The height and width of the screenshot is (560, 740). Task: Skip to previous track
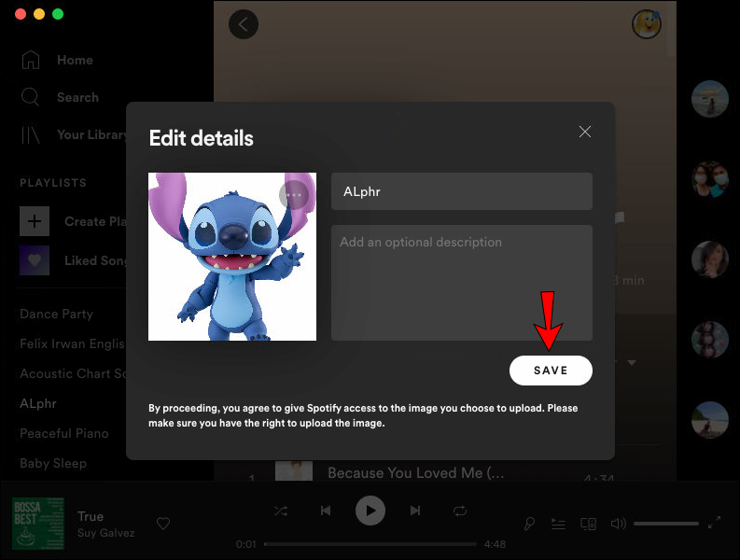click(x=326, y=511)
